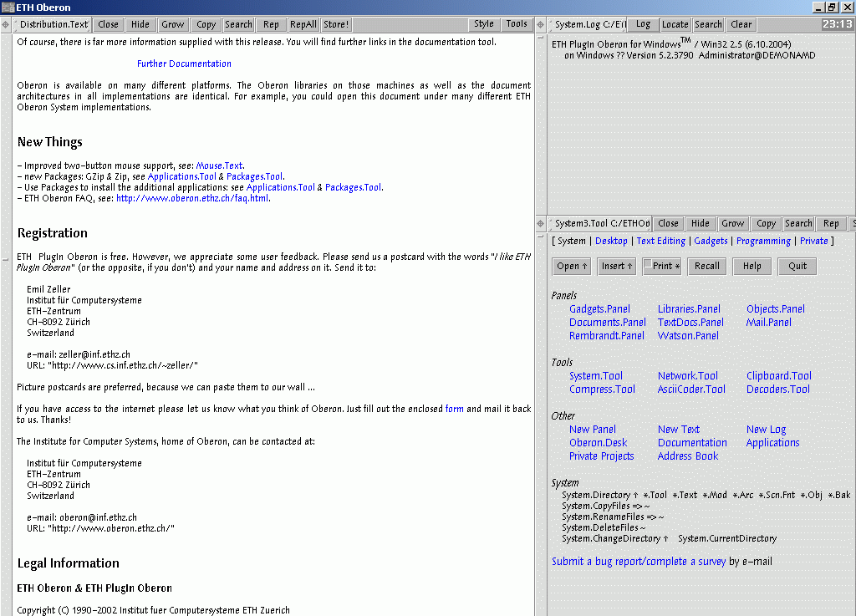Click the New Panel link
The width and height of the screenshot is (856, 616).
(593, 430)
